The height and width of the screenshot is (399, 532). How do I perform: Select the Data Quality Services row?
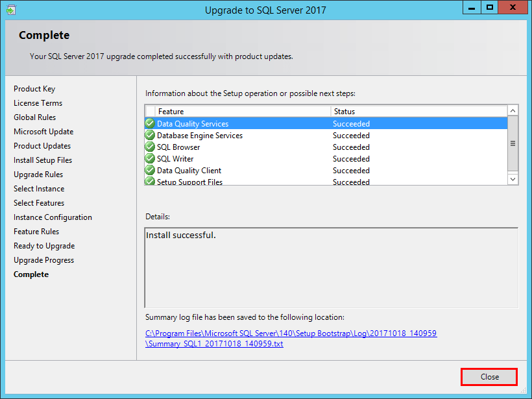tap(326, 123)
